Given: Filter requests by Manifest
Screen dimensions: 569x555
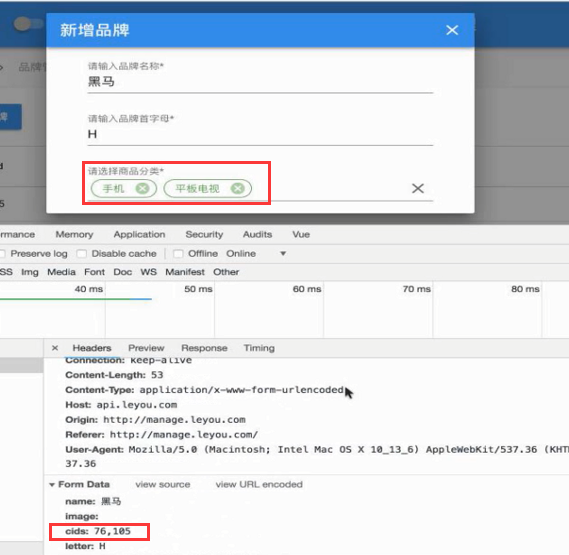Looking at the screenshot, I should 185,272.
